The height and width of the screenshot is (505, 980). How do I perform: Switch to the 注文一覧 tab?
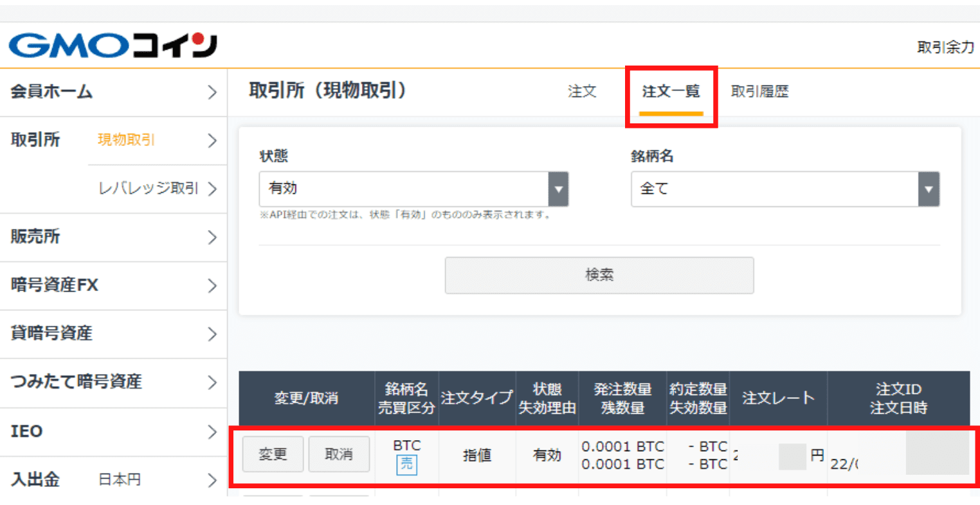pyautogui.click(x=671, y=92)
